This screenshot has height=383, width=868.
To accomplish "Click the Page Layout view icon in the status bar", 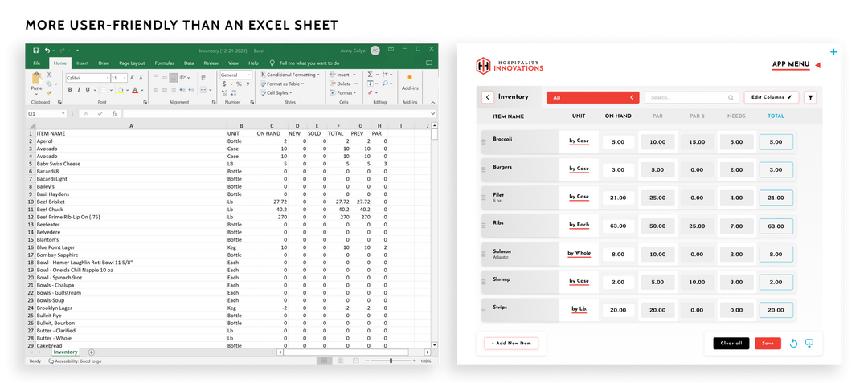I will [x=339, y=361].
